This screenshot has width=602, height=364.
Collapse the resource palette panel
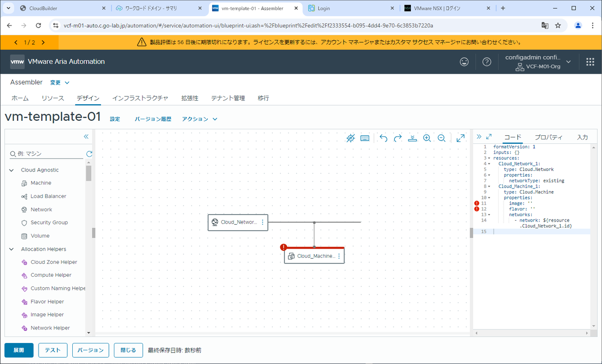pyautogui.click(x=86, y=136)
